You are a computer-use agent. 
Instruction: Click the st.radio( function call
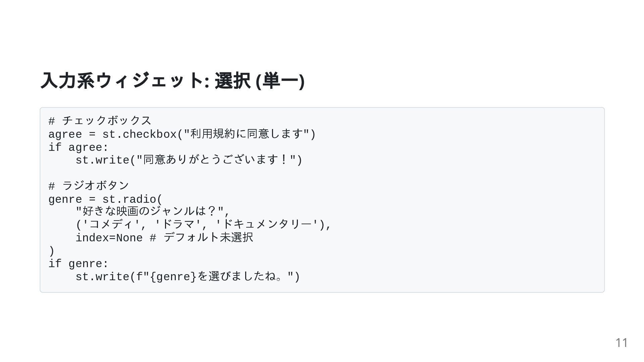pos(132,199)
